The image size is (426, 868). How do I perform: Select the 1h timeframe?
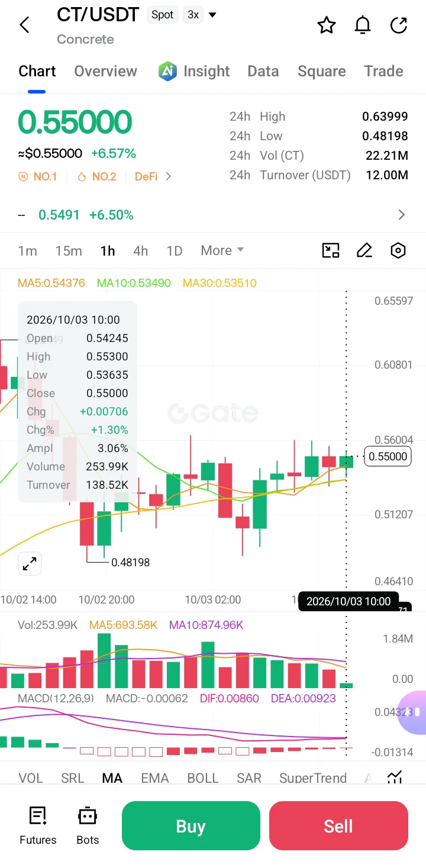108,251
